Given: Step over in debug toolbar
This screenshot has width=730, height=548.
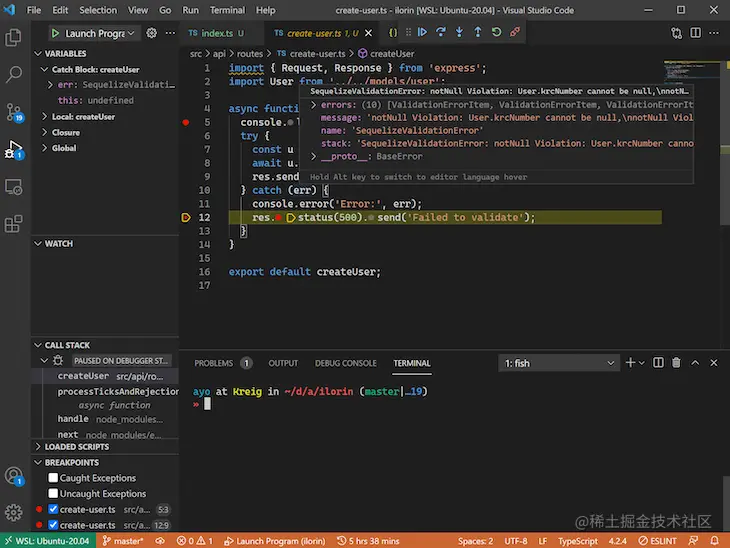Looking at the screenshot, I should 441,32.
